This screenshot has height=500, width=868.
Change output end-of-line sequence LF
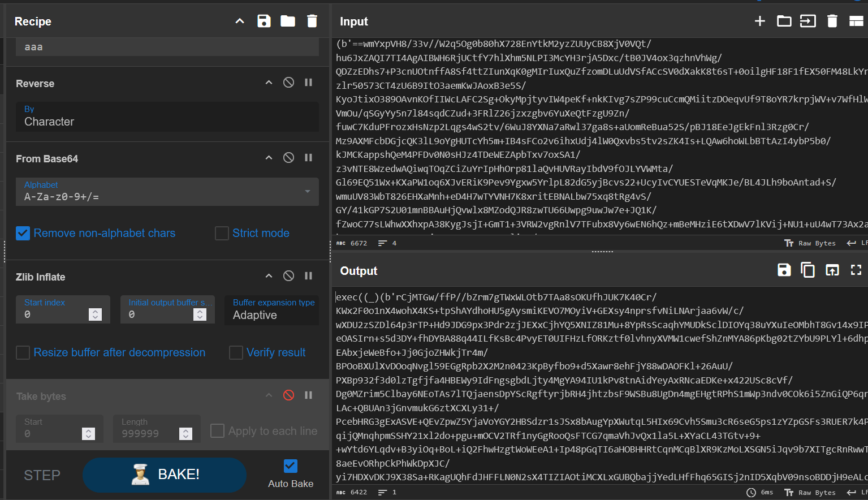tap(857, 493)
